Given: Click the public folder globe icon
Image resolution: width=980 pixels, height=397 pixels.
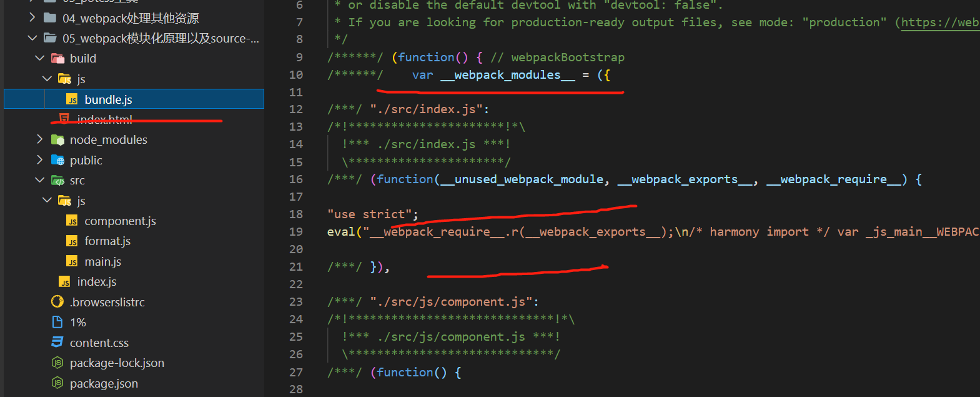Looking at the screenshot, I should pos(57,160).
